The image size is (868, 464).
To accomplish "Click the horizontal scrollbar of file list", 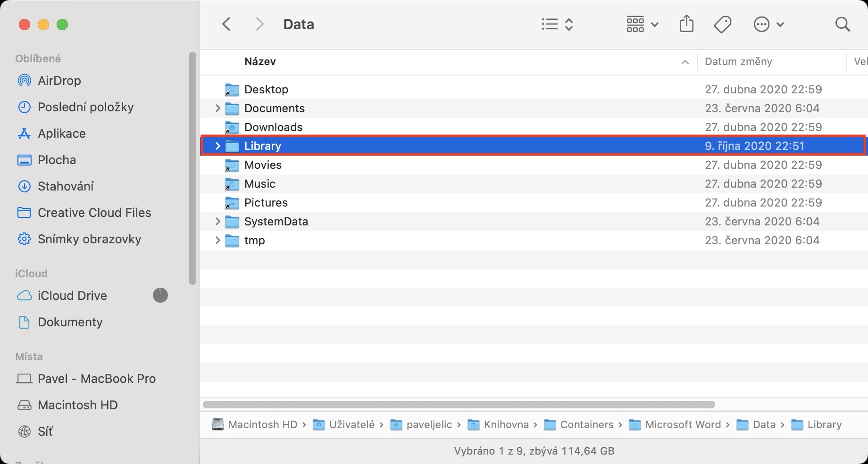I will point(459,405).
